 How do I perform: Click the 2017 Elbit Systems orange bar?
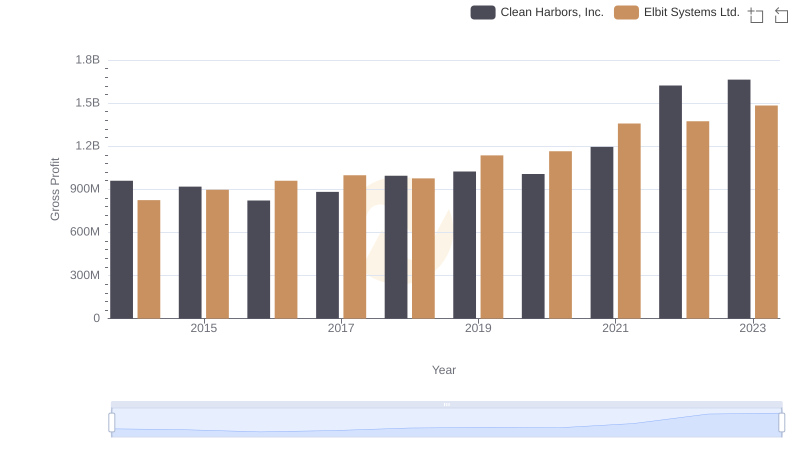355,247
